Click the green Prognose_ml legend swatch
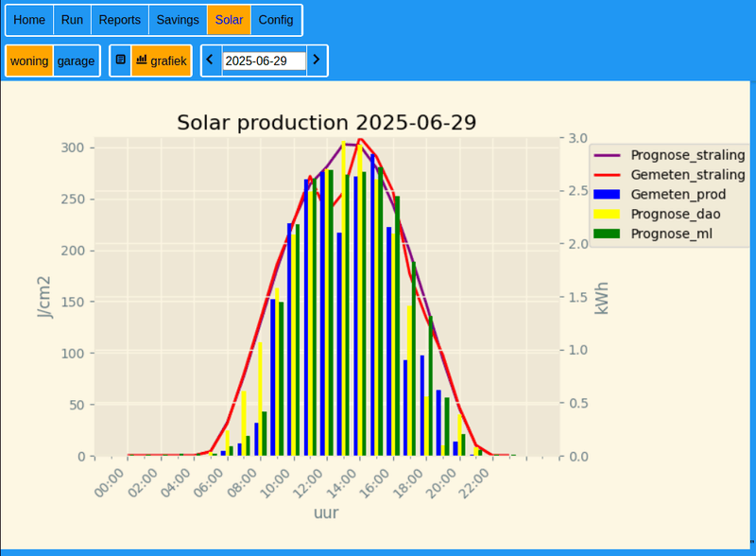The height and width of the screenshot is (556, 756). [607, 235]
